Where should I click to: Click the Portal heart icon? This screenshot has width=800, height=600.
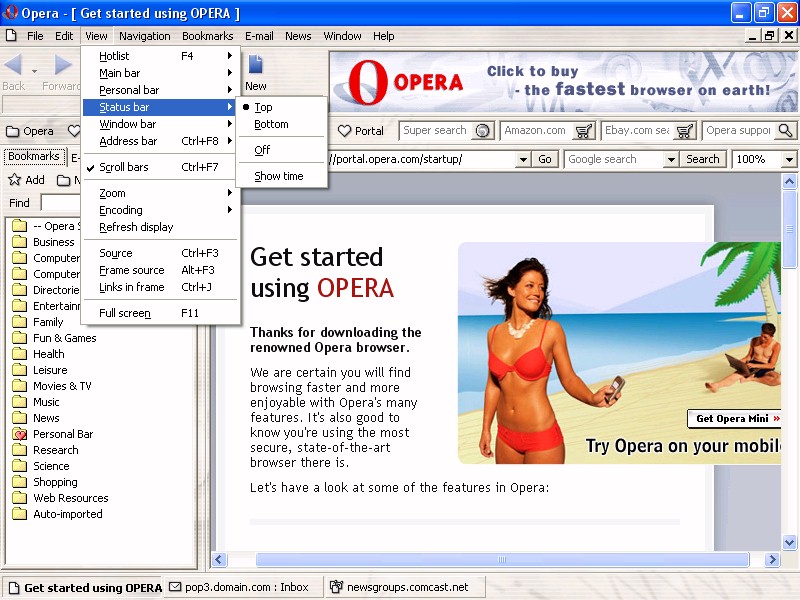(345, 131)
